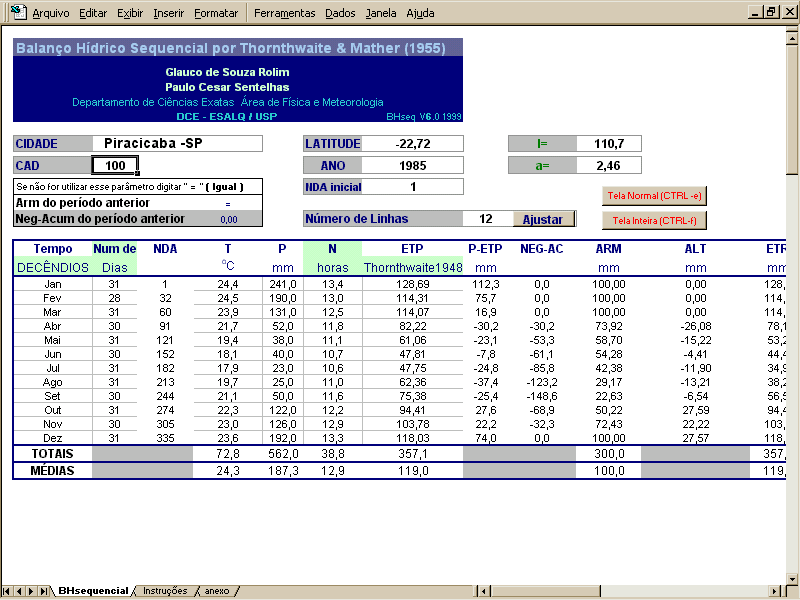Click the P-ETP column header
800x600 pixels.
click(485, 249)
